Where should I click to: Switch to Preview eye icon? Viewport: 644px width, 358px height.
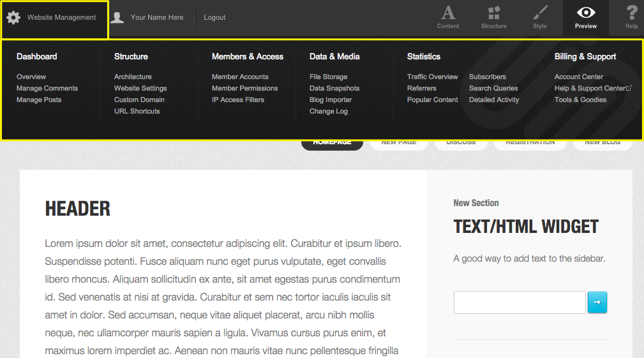click(x=585, y=13)
